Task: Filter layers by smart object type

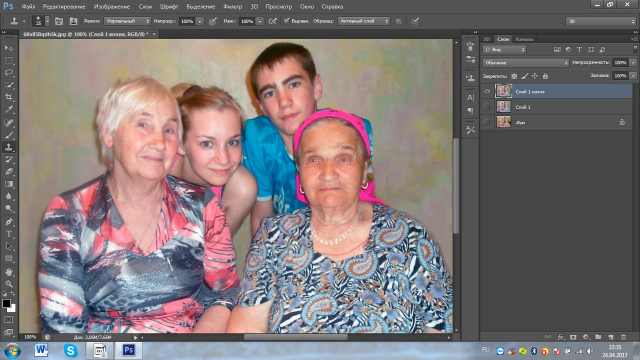Action: pyautogui.click(x=602, y=50)
